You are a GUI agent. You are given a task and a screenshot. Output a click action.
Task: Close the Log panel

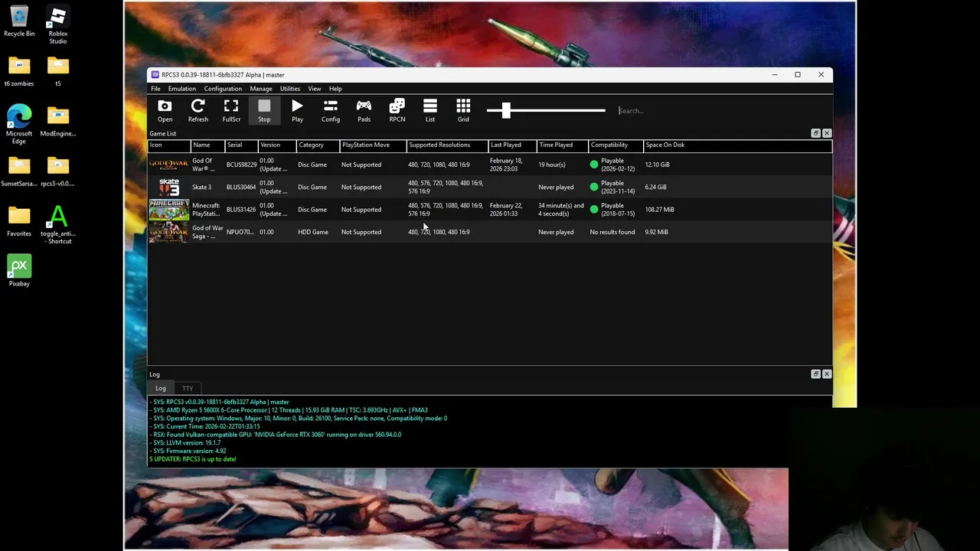coord(827,374)
